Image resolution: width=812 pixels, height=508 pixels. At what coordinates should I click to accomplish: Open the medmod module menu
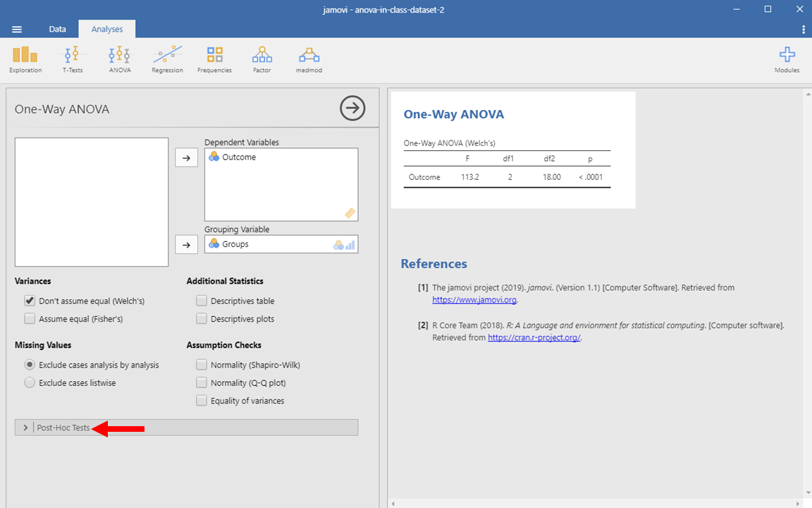[309, 59]
